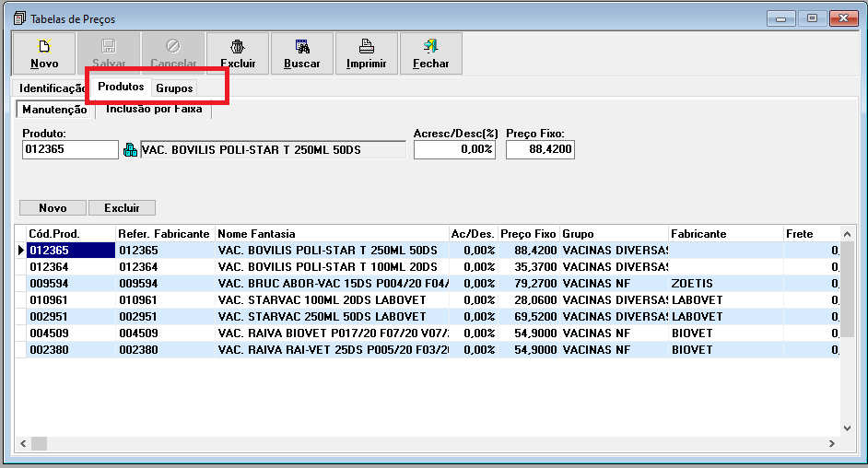
Task: Click the Ac/Des. column header
Action: (474, 233)
